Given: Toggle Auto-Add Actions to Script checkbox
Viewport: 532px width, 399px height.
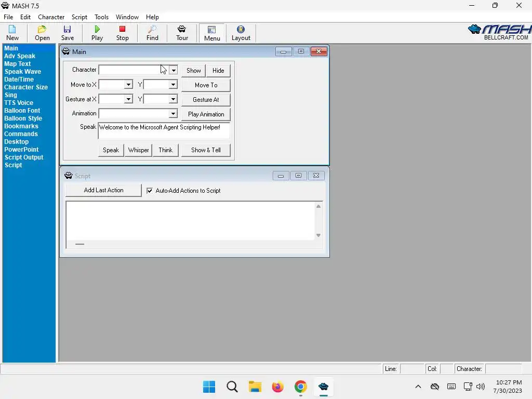Looking at the screenshot, I should point(149,190).
